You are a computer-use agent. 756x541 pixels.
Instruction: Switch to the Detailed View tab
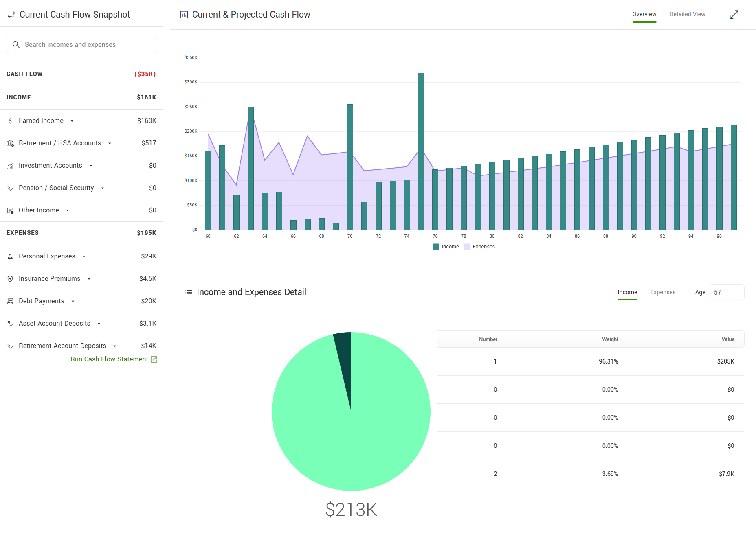click(687, 14)
